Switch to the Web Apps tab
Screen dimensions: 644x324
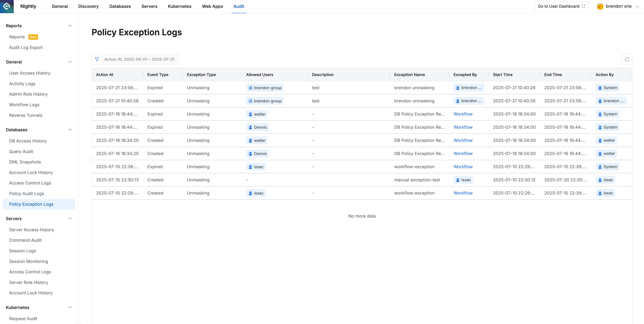(x=212, y=6)
